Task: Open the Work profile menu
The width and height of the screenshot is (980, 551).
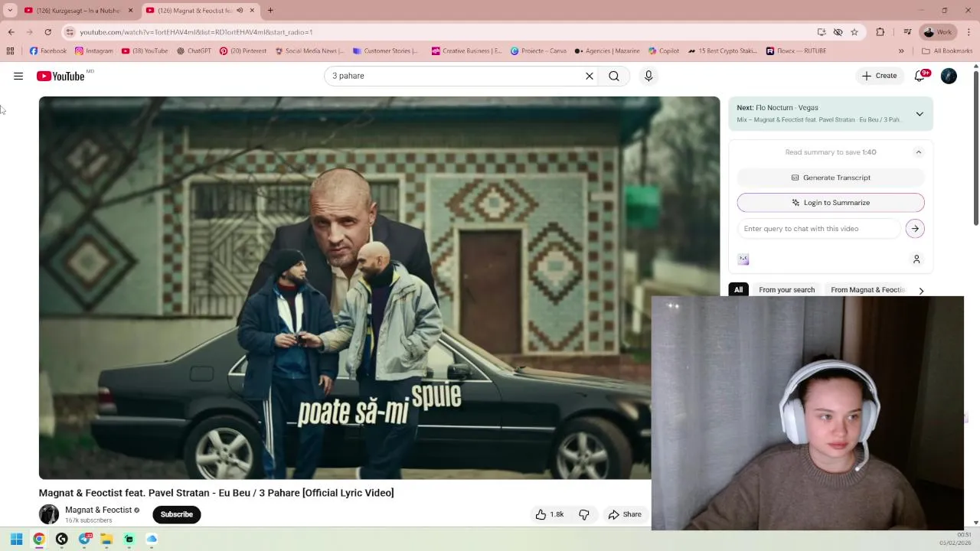Action: coord(938,32)
